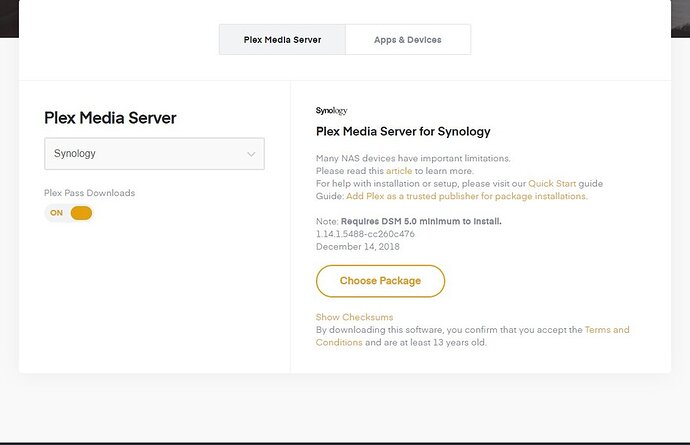
Task: Open Add Plex as a trusted publisher guide
Action: click(x=466, y=196)
